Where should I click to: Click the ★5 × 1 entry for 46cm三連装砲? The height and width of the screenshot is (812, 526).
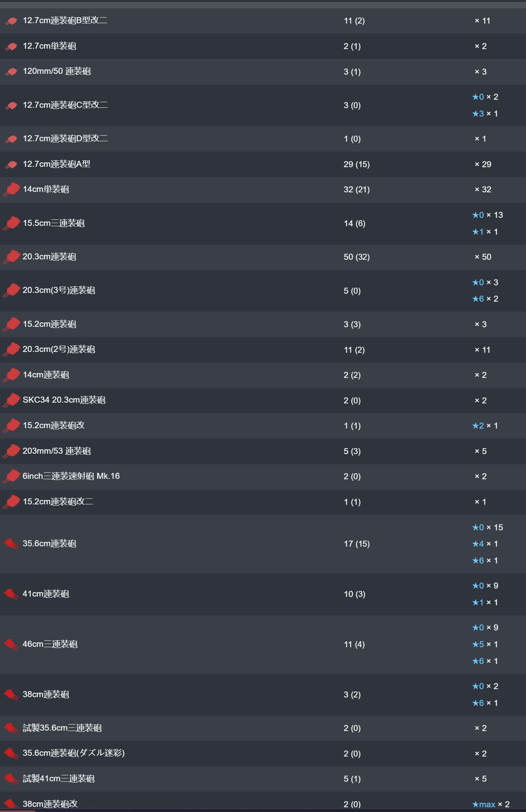[x=485, y=644]
